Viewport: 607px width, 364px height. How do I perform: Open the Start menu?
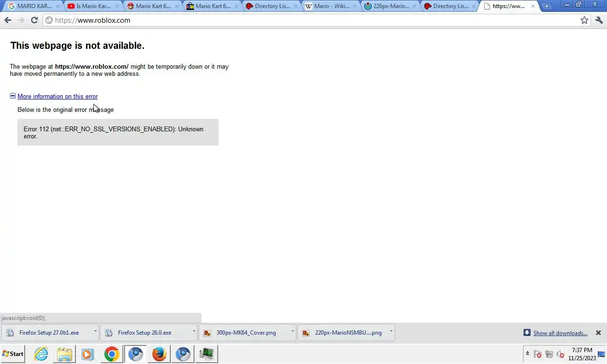(x=13, y=354)
